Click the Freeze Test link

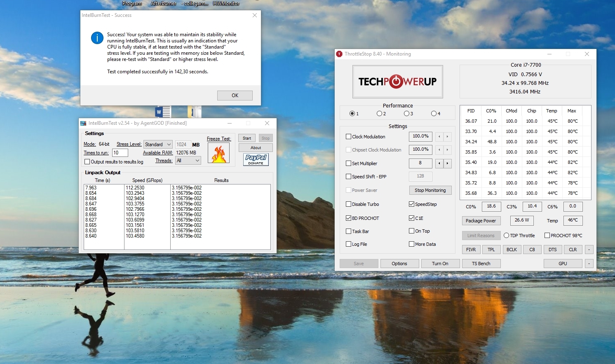219,139
